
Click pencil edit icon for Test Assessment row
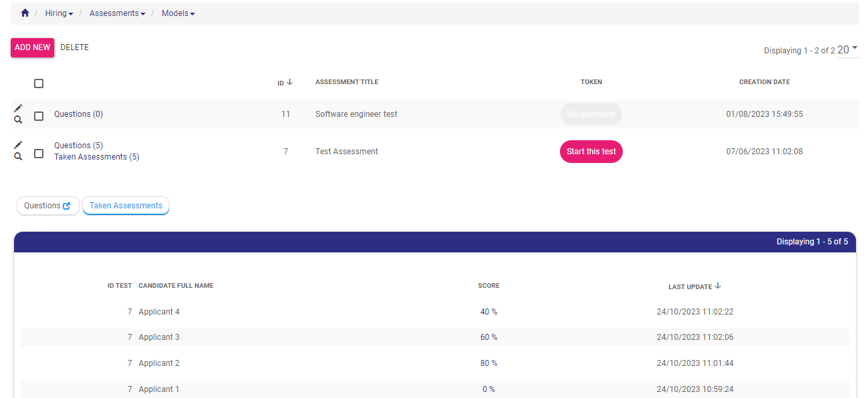click(x=18, y=145)
